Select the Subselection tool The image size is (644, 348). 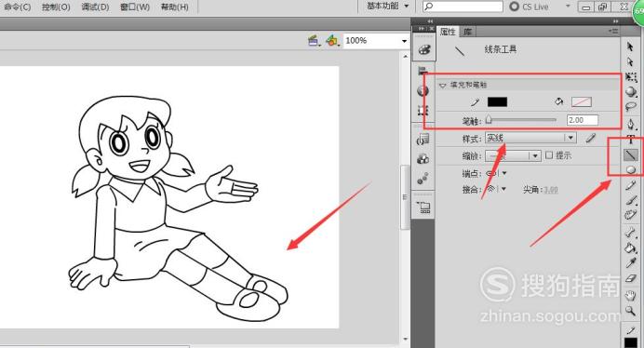pos(630,62)
